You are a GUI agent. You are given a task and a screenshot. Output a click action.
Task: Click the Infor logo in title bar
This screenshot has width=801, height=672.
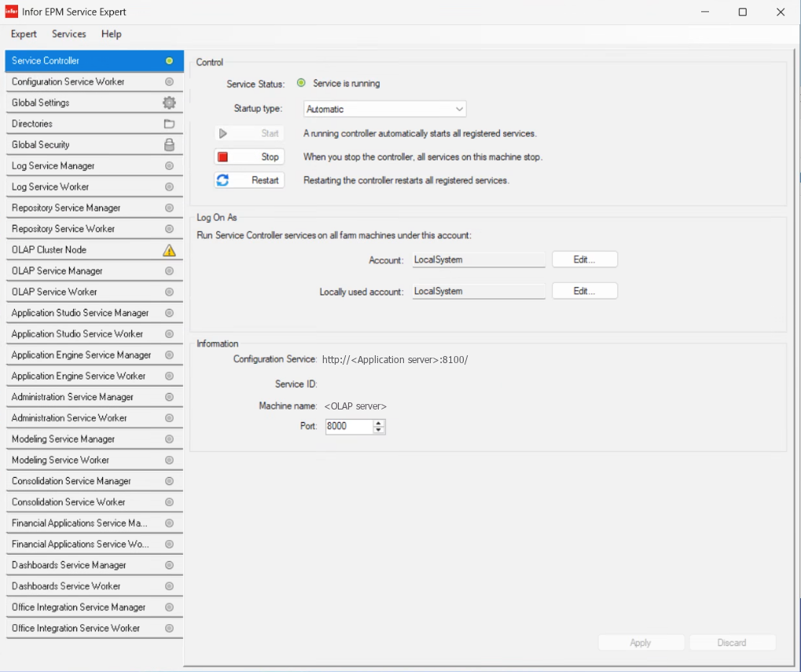[x=11, y=11]
